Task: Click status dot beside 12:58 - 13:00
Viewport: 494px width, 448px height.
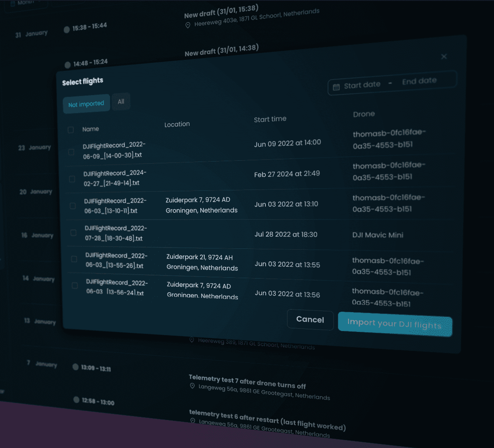Action: 76,400
